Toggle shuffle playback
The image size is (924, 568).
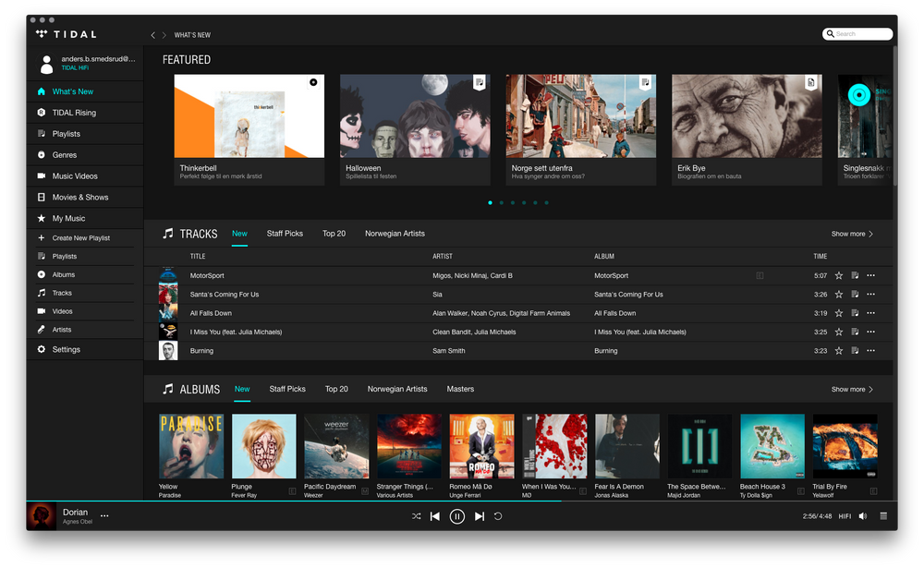click(x=416, y=516)
